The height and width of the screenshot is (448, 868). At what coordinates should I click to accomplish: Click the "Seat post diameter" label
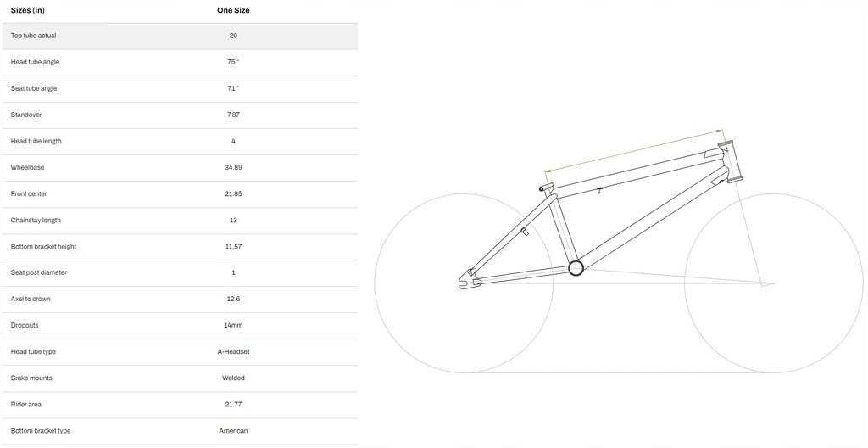tap(39, 272)
